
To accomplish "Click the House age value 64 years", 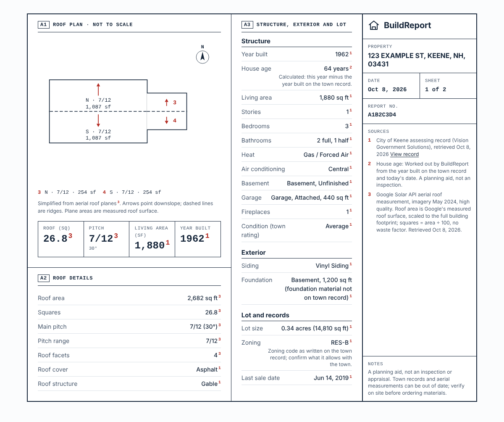I will (336, 69).
